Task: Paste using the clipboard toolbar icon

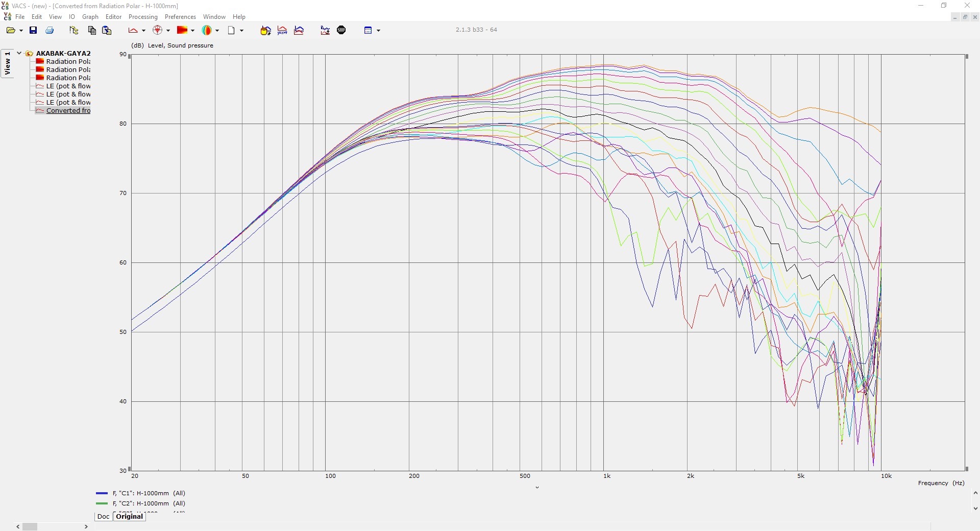Action: point(107,30)
